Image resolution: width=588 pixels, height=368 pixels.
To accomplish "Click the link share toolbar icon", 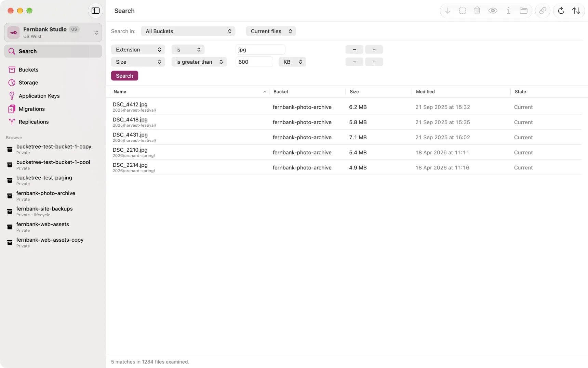I will 543,11.
